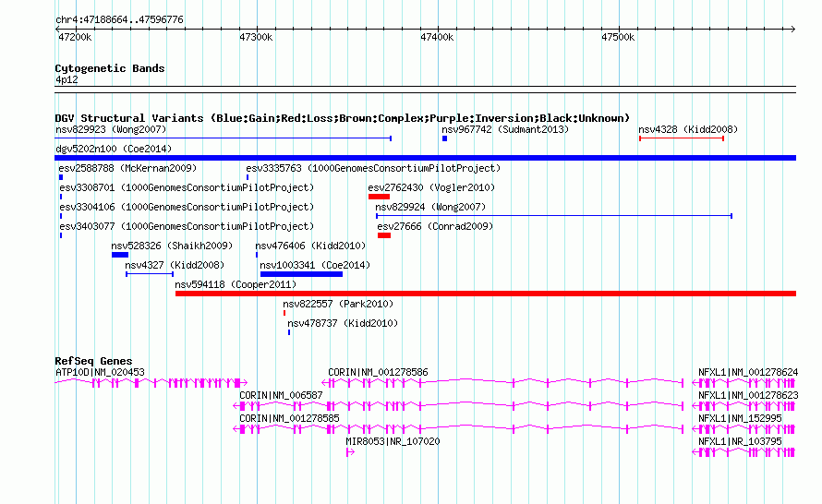
Task: Click NFXL1 NR_103795 transcript label
Action: [740, 441]
